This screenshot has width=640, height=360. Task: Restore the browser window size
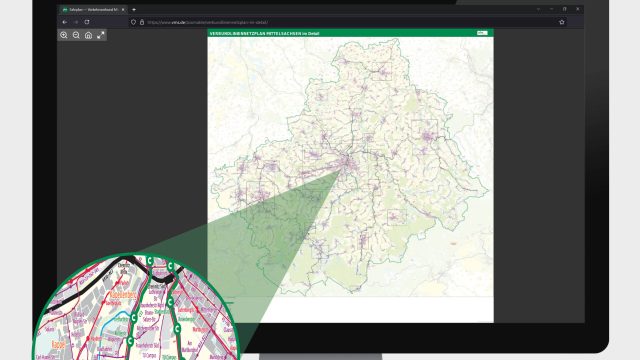pyautogui.click(x=564, y=9)
